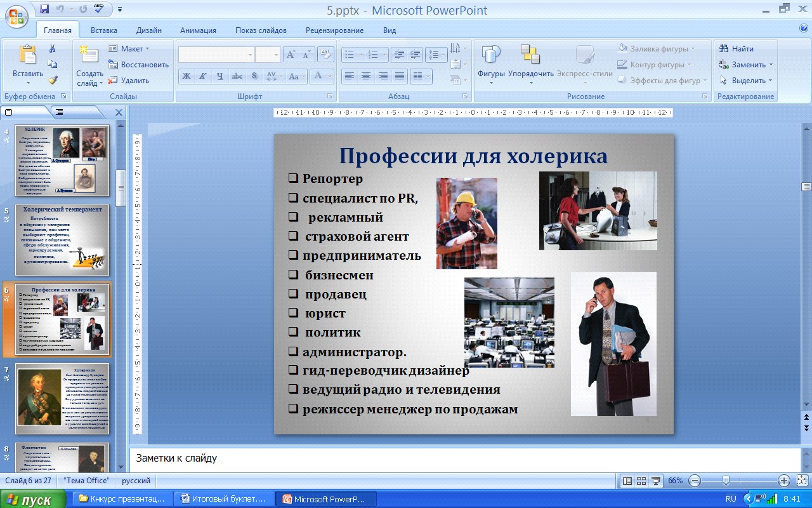This screenshot has width=812, height=508.
Task: Click the Save icon in quick access toolbar
Action: (44, 10)
